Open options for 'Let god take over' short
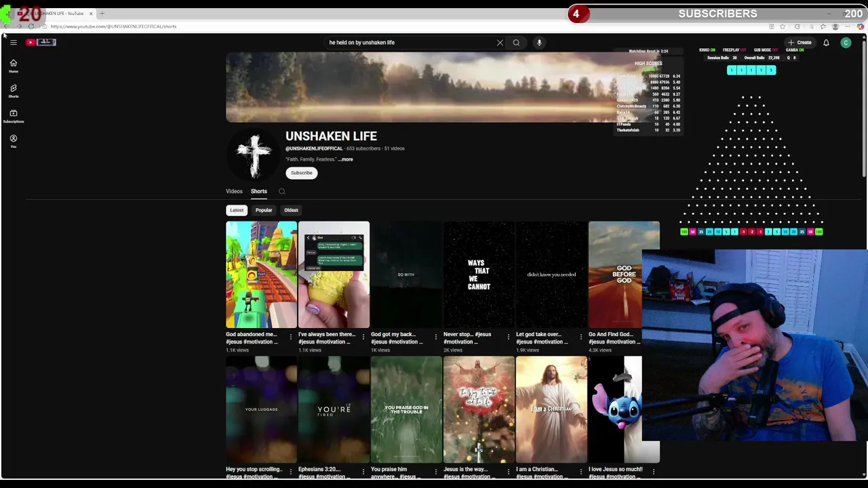Viewport: 868px width, 488px height. pyautogui.click(x=581, y=337)
